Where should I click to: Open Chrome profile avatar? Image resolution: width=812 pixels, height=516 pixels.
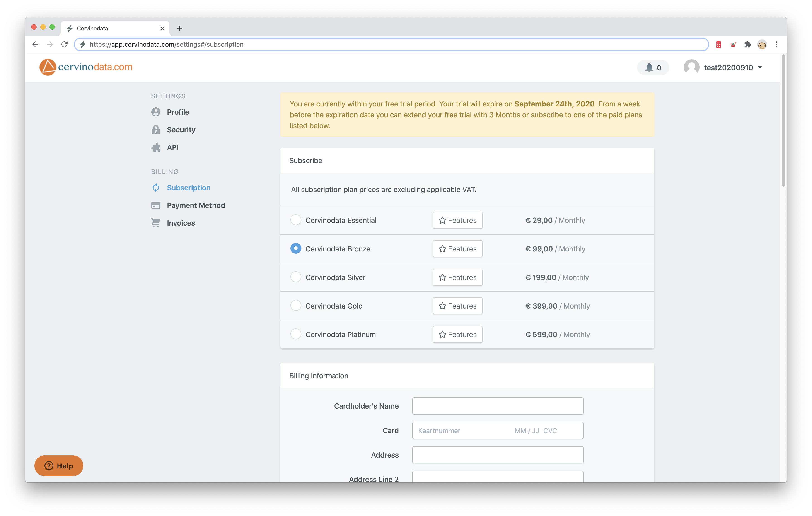click(x=762, y=44)
